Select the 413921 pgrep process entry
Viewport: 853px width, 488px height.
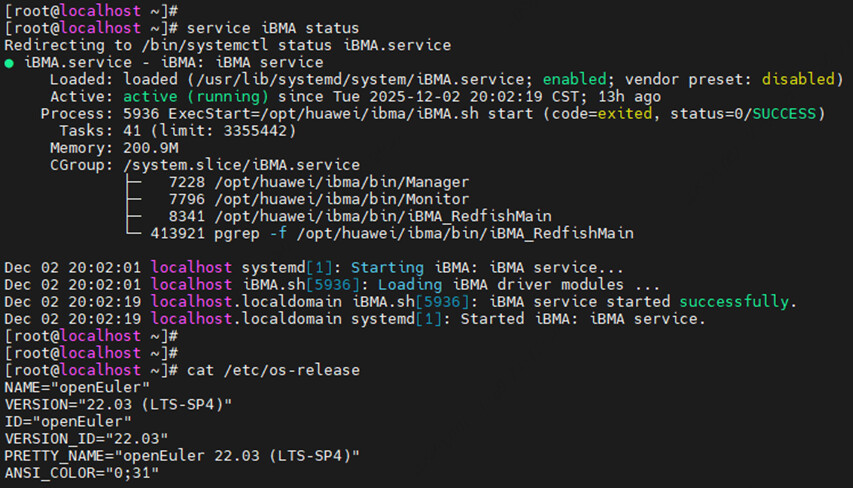click(380, 233)
